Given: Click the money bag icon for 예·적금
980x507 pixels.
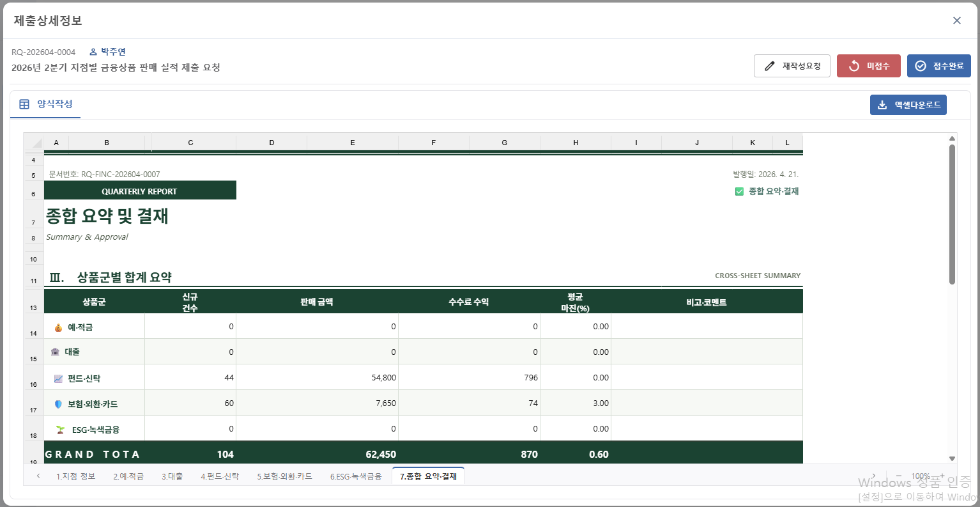Looking at the screenshot, I should click(59, 327).
